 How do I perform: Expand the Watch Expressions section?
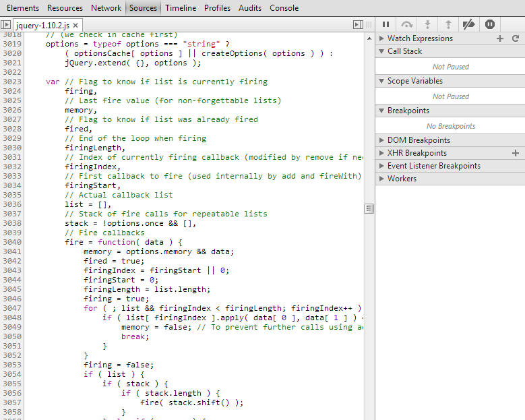coord(381,38)
